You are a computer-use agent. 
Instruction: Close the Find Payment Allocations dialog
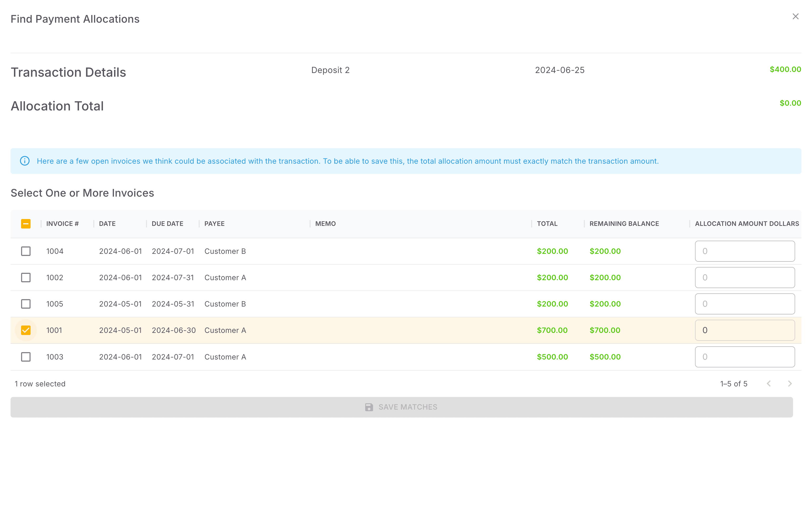coord(796,16)
